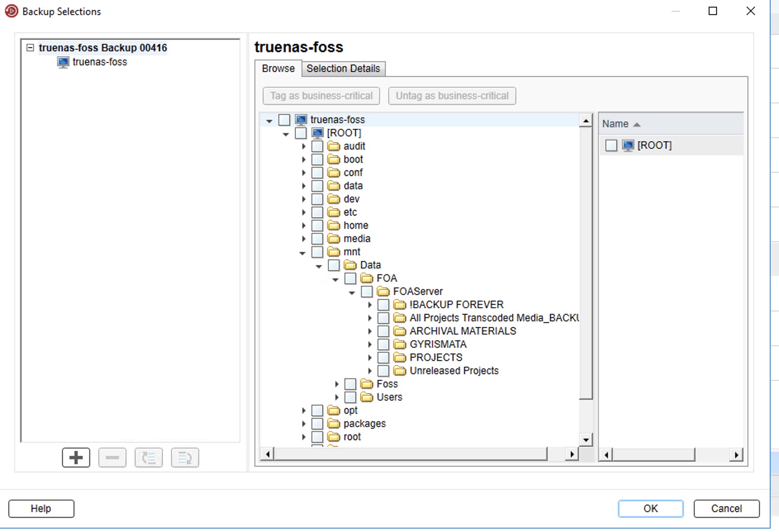The image size is (779, 532).
Task: Click the PROJECTS folder icon
Action: pos(399,357)
